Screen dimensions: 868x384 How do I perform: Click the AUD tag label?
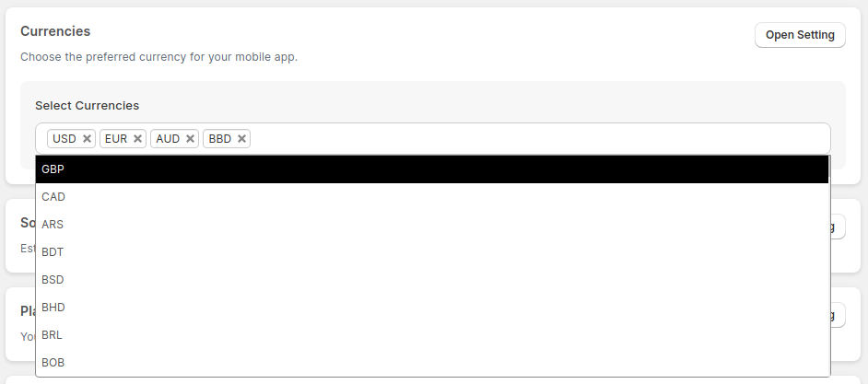click(x=168, y=139)
